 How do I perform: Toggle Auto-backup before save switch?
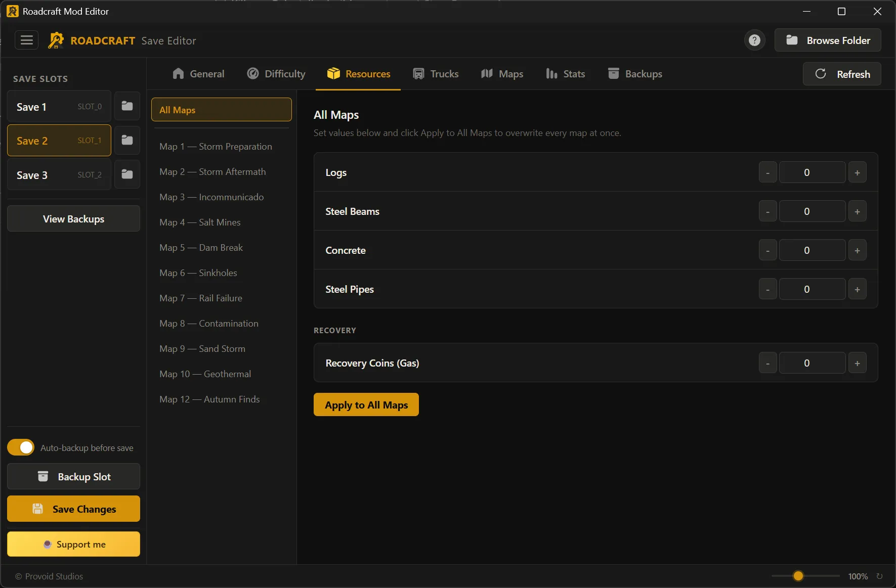[x=21, y=447]
